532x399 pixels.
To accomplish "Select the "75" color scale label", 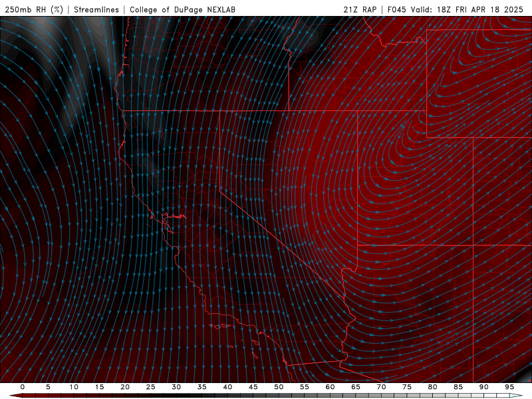I will [x=406, y=387].
